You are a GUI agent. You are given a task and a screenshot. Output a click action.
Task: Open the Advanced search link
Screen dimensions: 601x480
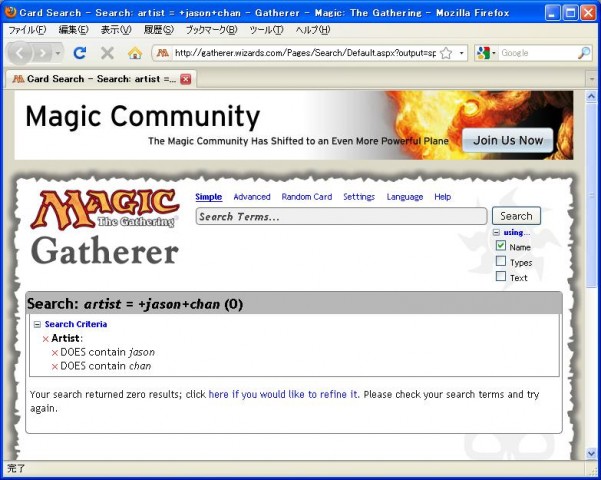click(x=252, y=197)
